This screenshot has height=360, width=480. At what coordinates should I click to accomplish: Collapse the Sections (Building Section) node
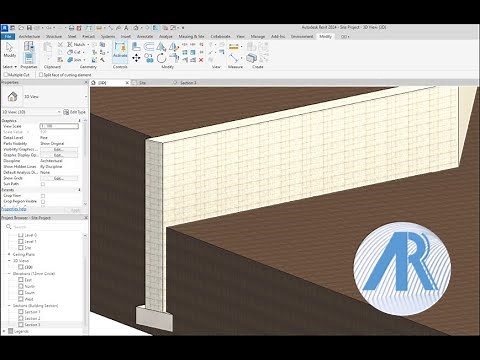pos(9,306)
